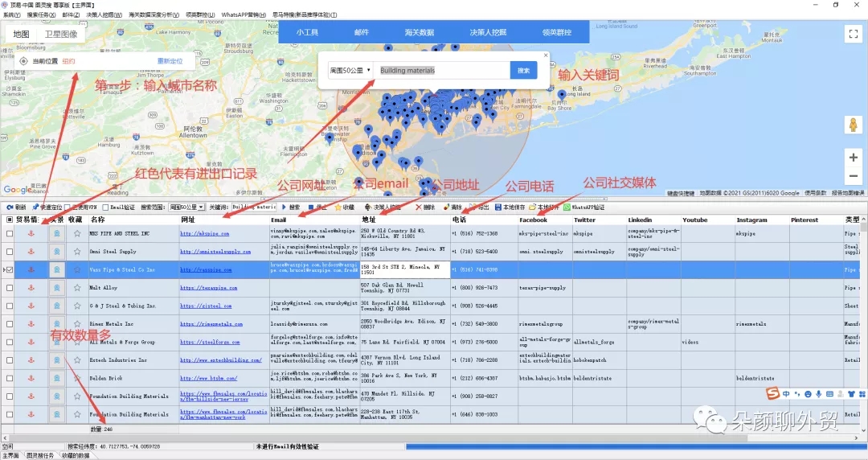868x460 pixels.
Task: Click red anchor icon for Omni Steel Supply
Action: pyautogui.click(x=31, y=252)
